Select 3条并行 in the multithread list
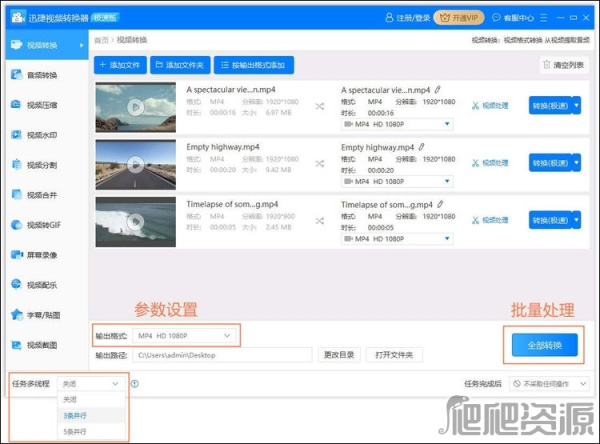Viewport: 600px width, 444px height. pos(91,415)
